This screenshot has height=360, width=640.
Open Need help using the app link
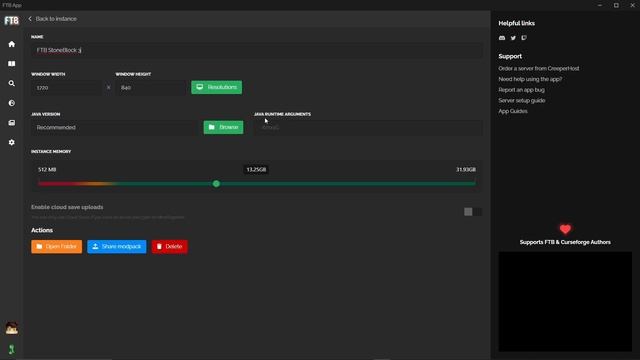pos(530,79)
